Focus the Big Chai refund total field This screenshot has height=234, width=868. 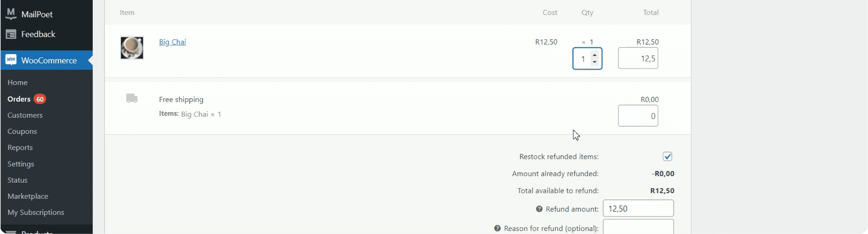coord(638,58)
